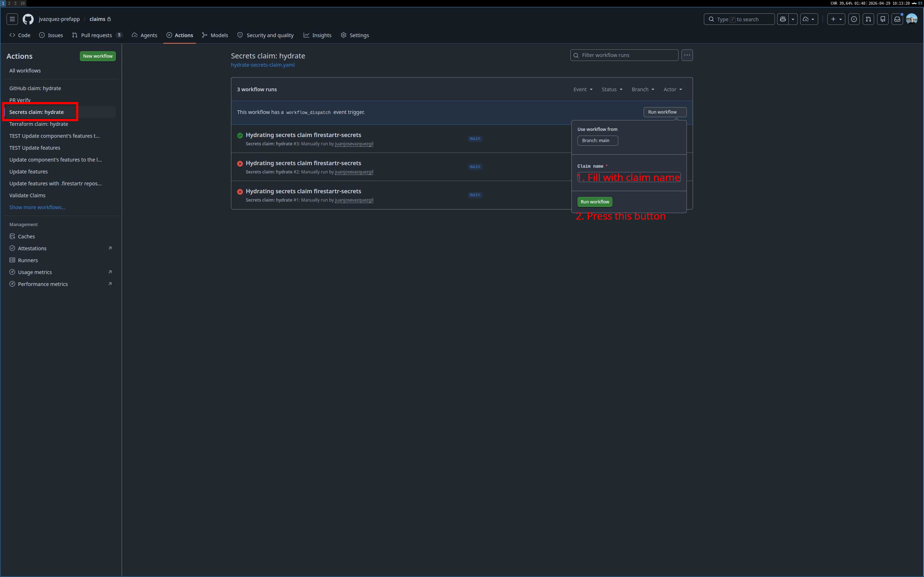This screenshot has height=577, width=924.
Task: Select Terraform claim: hydrate workflow
Action: click(39, 124)
